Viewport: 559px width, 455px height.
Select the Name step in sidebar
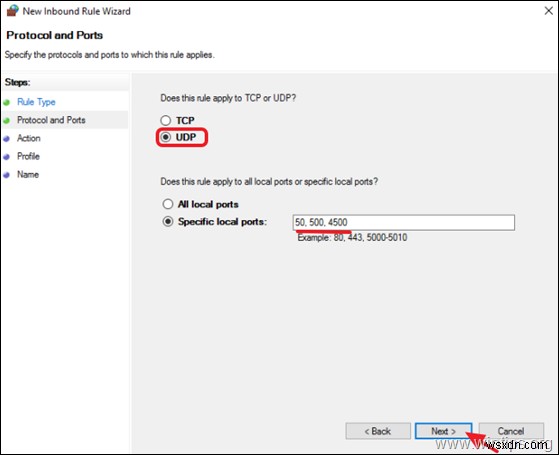pos(28,174)
